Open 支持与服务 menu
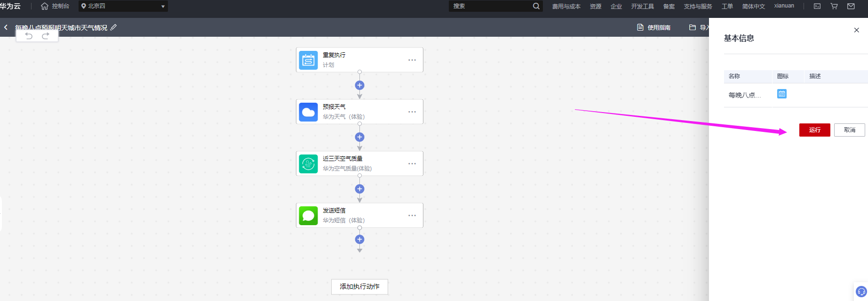 698,6
